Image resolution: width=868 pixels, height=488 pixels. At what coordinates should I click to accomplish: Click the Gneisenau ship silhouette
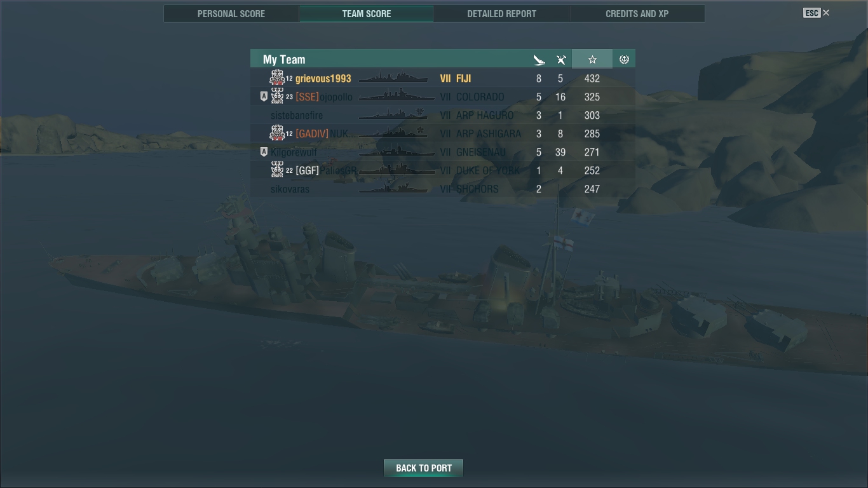click(393, 152)
